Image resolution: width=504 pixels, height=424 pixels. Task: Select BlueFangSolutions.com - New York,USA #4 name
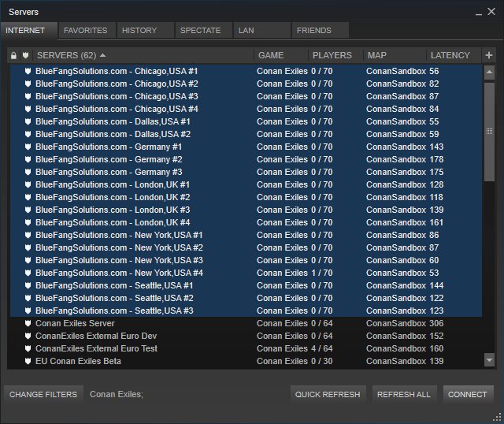119,273
